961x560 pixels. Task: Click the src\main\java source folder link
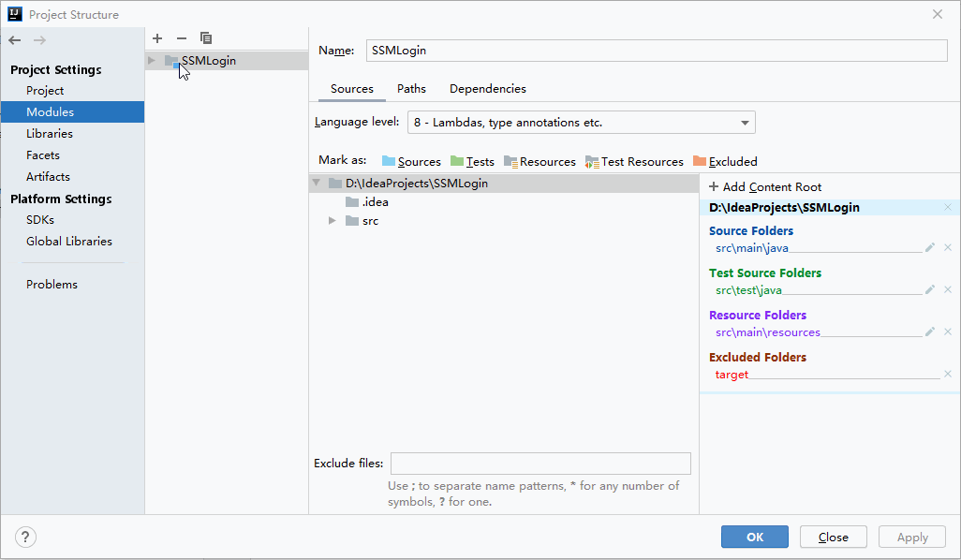coord(752,248)
